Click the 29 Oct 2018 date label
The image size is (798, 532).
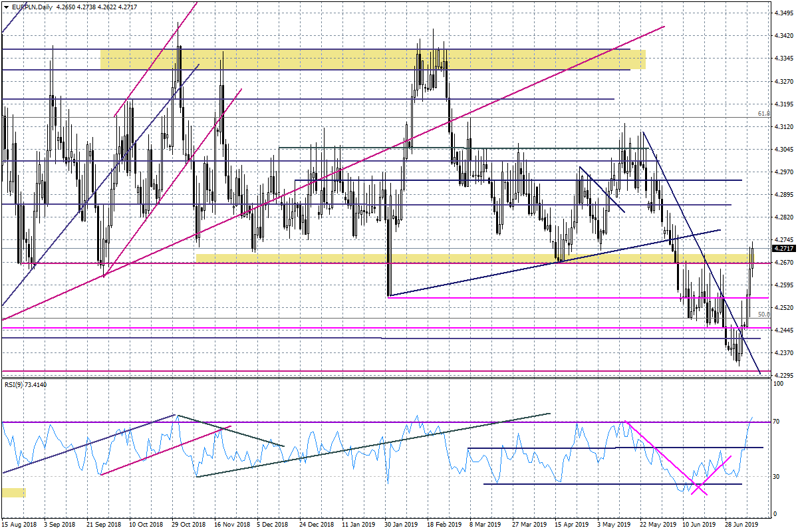tap(190, 524)
